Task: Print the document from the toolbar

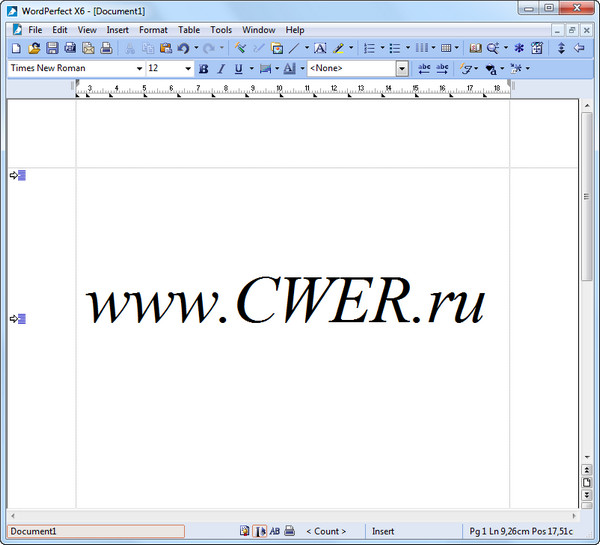Action: coord(106,48)
